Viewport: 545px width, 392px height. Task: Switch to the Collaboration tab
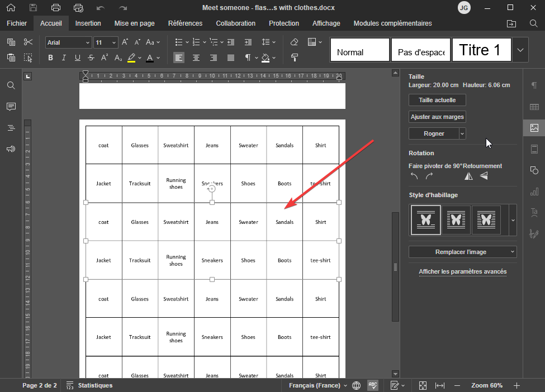pos(236,23)
